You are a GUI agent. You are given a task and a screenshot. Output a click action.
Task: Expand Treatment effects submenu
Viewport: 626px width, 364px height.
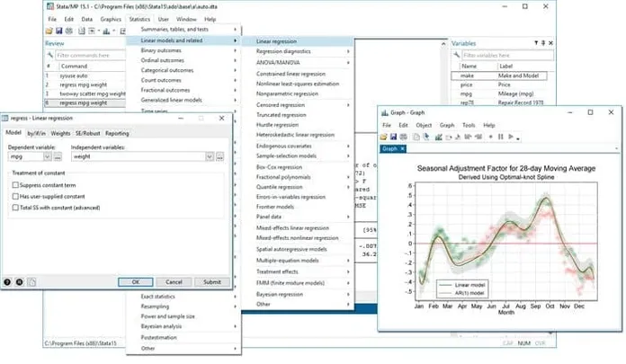pos(348,271)
